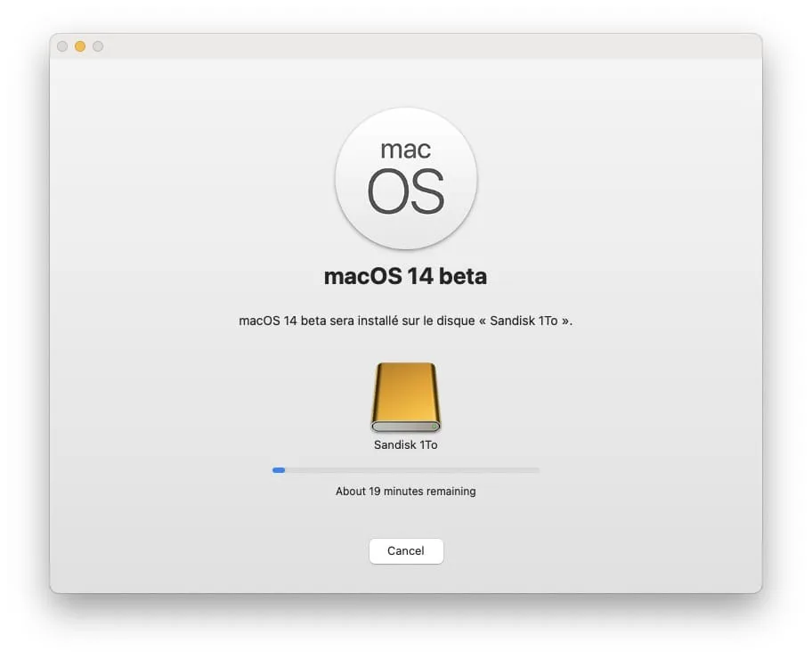Minimize the installer with the yellow button
This screenshot has width=812, height=659.
(80, 46)
